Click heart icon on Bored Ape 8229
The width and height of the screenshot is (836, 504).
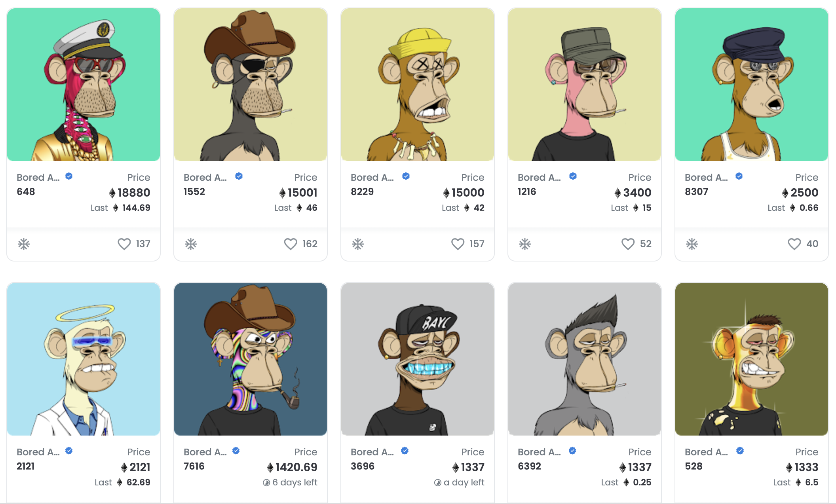[458, 244]
